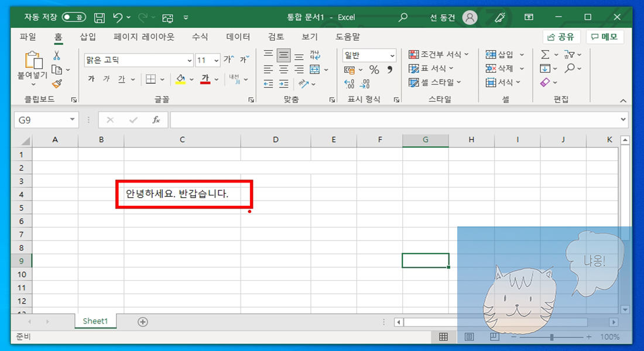The width and height of the screenshot is (644, 351).
Task: Open the Undo history dropdown arrow
Action: click(129, 17)
